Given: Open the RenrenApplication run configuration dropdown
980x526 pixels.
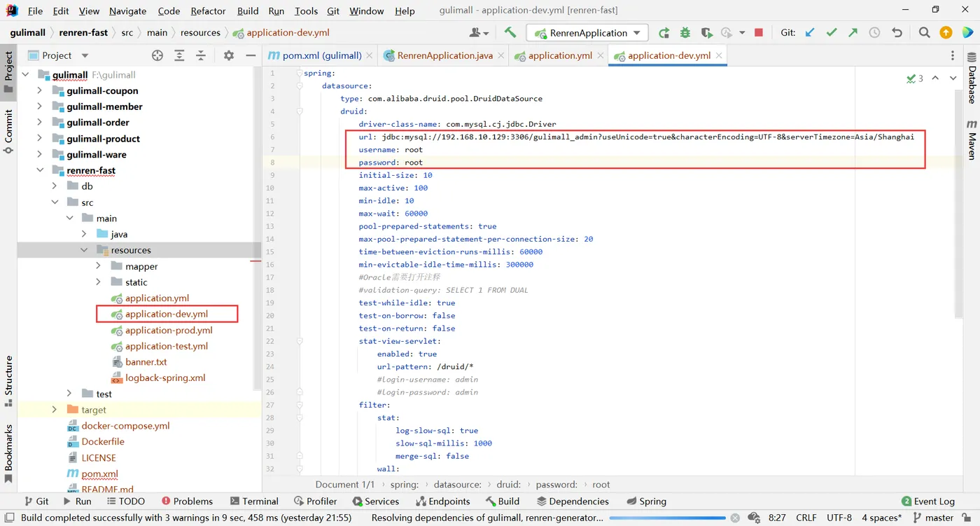Looking at the screenshot, I should 587,32.
